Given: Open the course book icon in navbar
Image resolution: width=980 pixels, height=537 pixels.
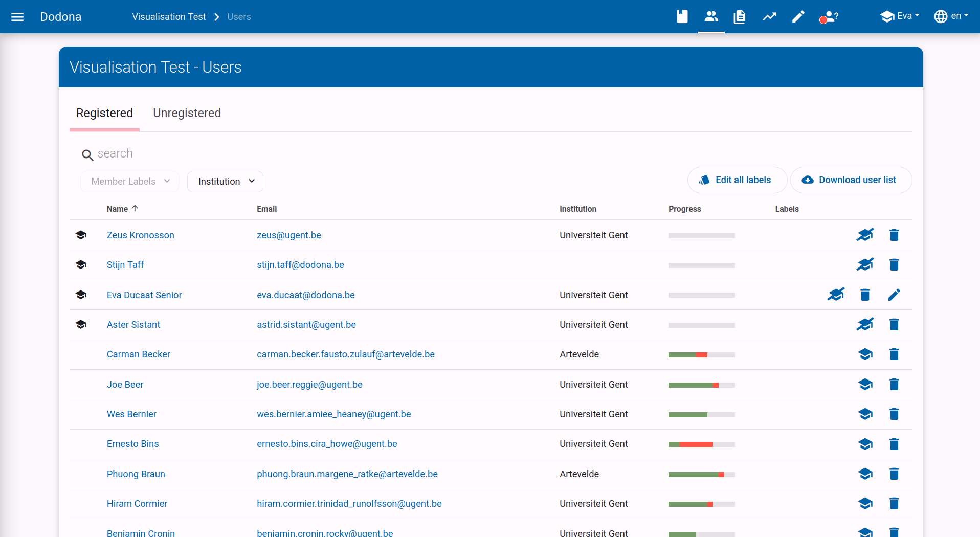Looking at the screenshot, I should click(682, 17).
